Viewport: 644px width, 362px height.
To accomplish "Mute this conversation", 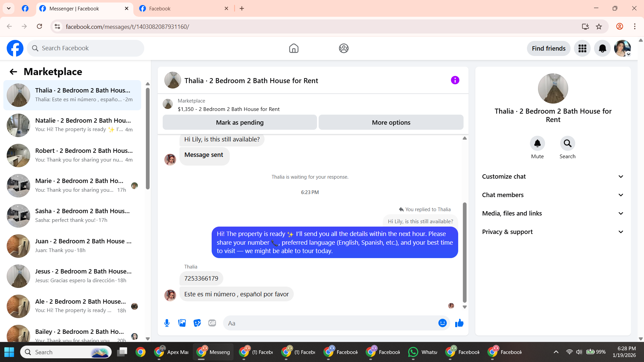I will tap(537, 143).
